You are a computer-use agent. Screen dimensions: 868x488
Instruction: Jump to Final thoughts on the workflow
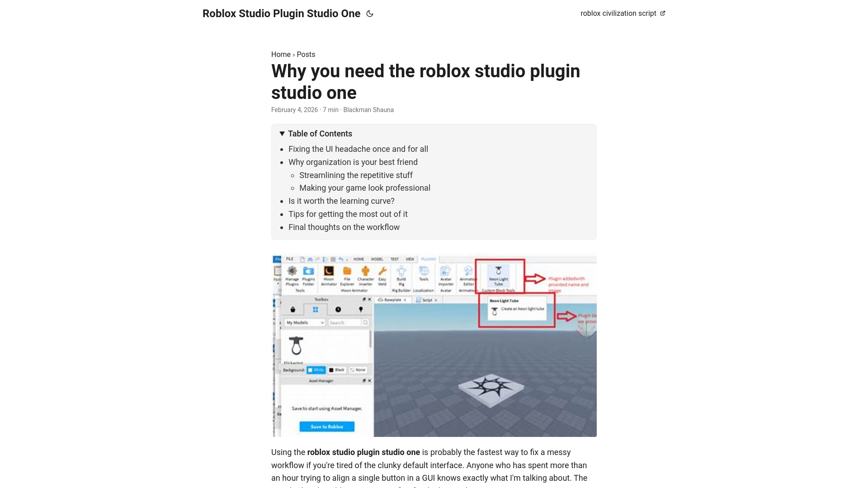coord(344,227)
